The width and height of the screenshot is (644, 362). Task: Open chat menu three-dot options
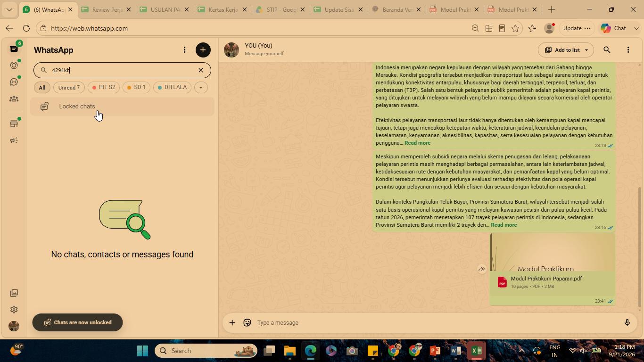[628, 50]
